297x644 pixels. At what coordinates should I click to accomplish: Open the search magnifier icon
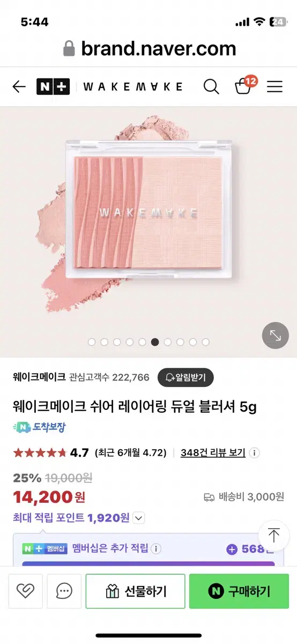211,86
